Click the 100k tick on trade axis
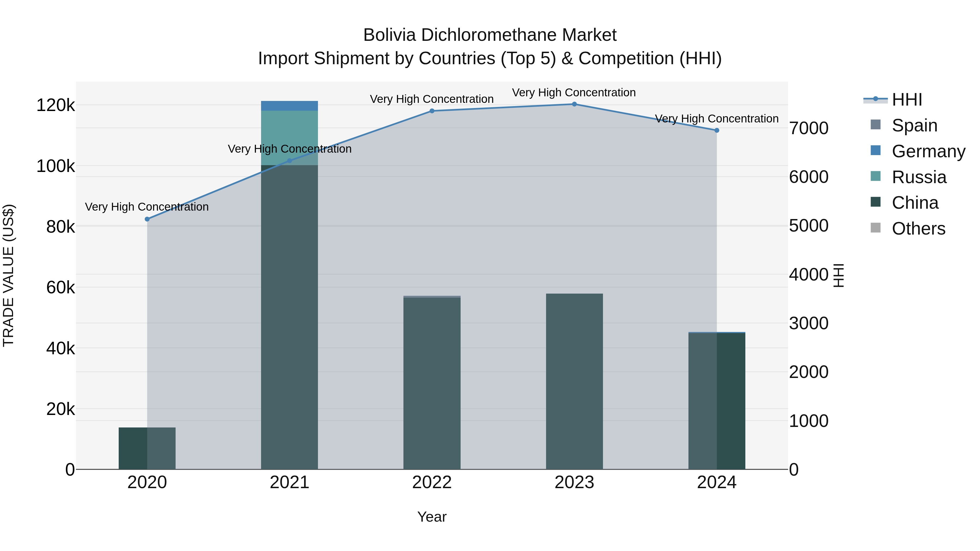Viewport: 980px width, 551px height. [56, 166]
